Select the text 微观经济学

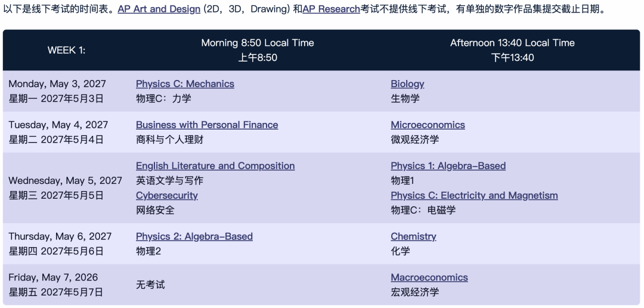[x=415, y=140]
